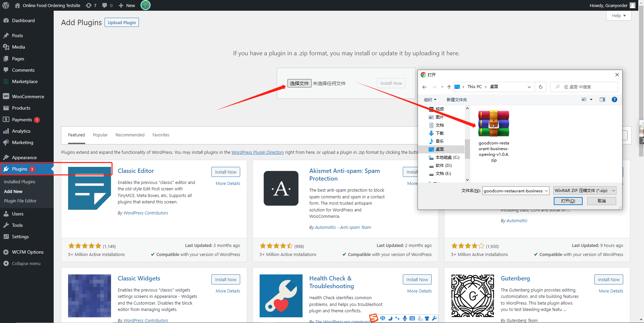Refresh the file dialog folder view
Viewport: 644px width, 323px height.
click(x=540, y=87)
